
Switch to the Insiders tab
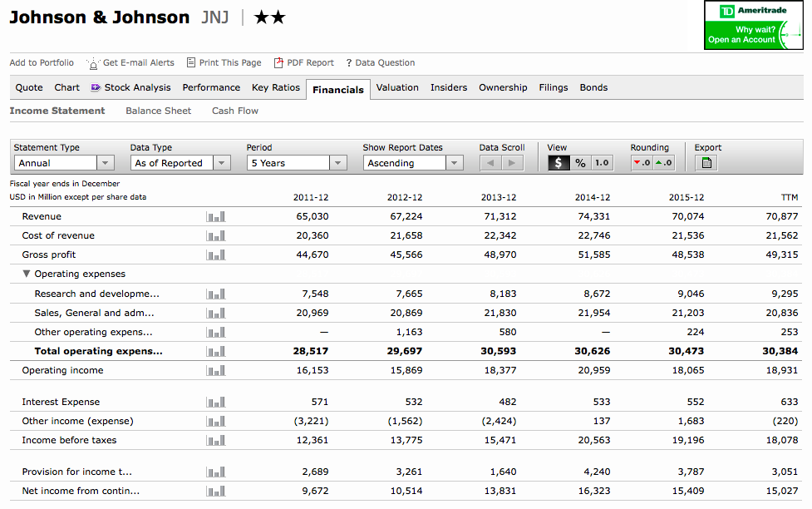coord(449,87)
